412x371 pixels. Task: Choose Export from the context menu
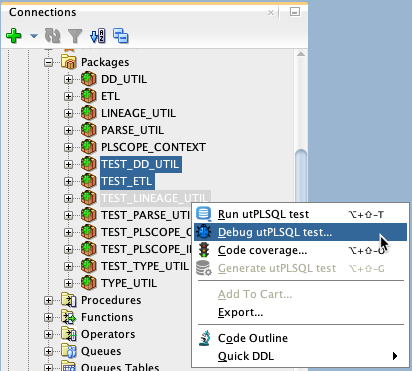coord(300,312)
